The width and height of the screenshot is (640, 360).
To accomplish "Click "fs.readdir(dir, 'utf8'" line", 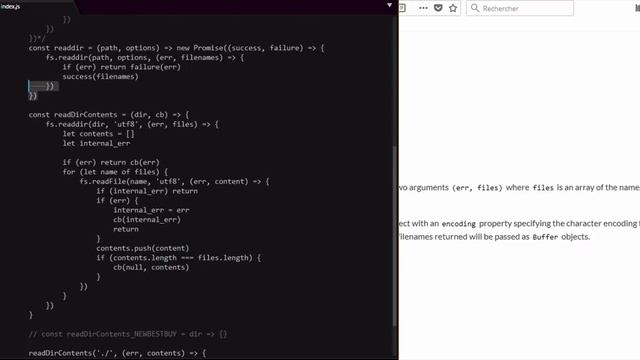I will coord(132,124).
